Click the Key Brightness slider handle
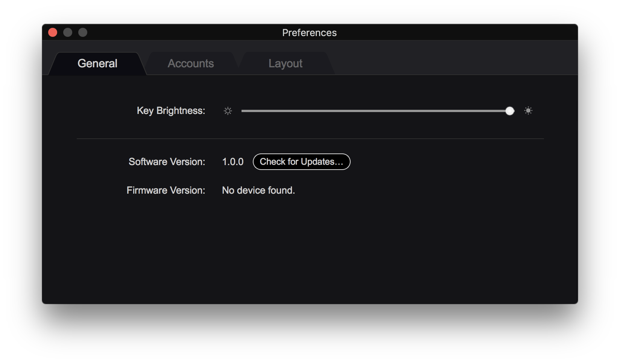The height and width of the screenshot is (364, 620). click(510, 111)
